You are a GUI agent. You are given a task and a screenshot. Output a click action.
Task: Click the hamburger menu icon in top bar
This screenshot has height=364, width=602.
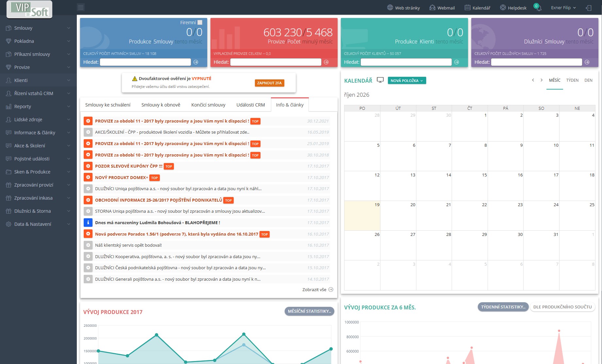[81, 7]
